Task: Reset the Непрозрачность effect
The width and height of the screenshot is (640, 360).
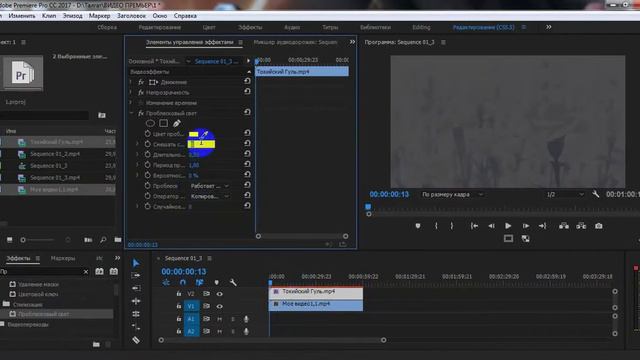Action: click(247, 91)
